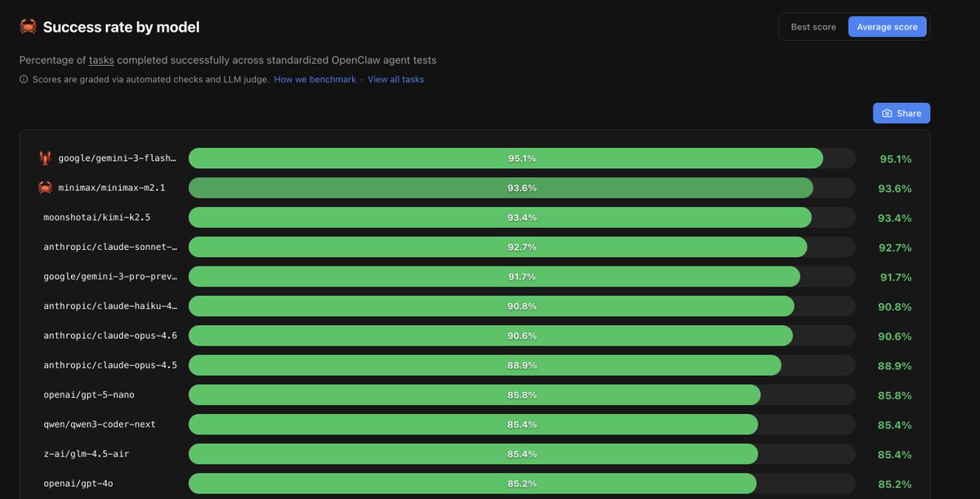Select the moonshotai/kimi-k2.5 model name

click(x=97, y=218)
